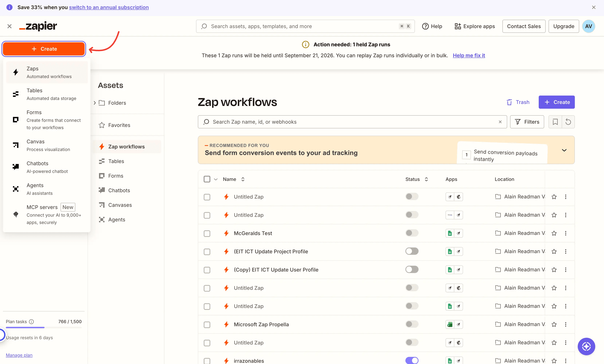Open the bulk select dropdown chevron
Screen dimensions: 604x364
coord(216,179)
